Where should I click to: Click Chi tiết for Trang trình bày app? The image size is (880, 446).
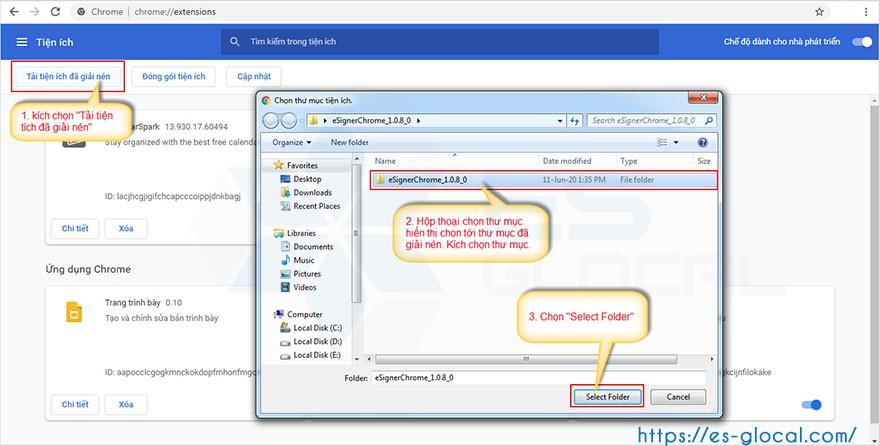75,404
